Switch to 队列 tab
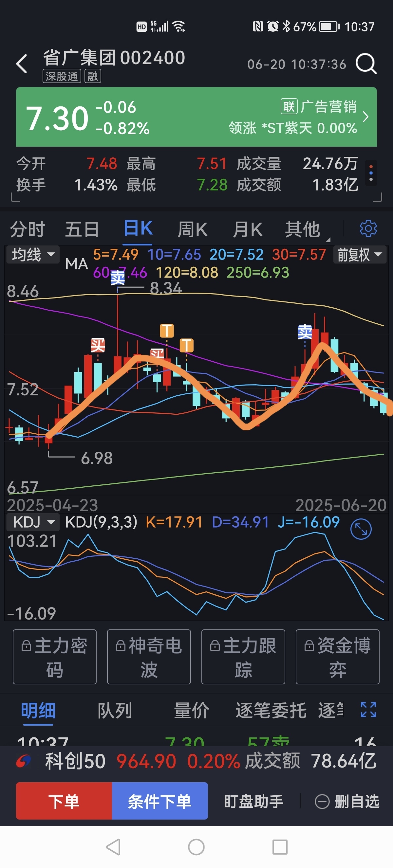 point(115,710)
